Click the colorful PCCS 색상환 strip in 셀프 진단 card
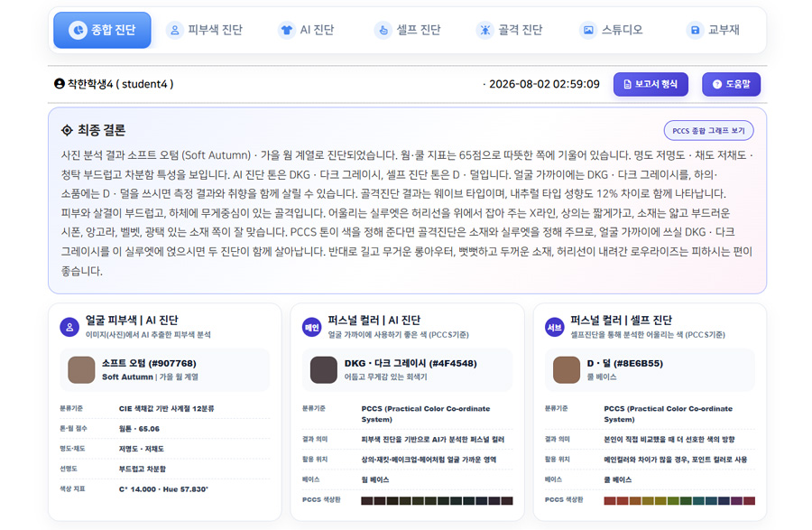The height and width of the screenshot is (530, 812). pyautogui.click(x=679, y=500)
